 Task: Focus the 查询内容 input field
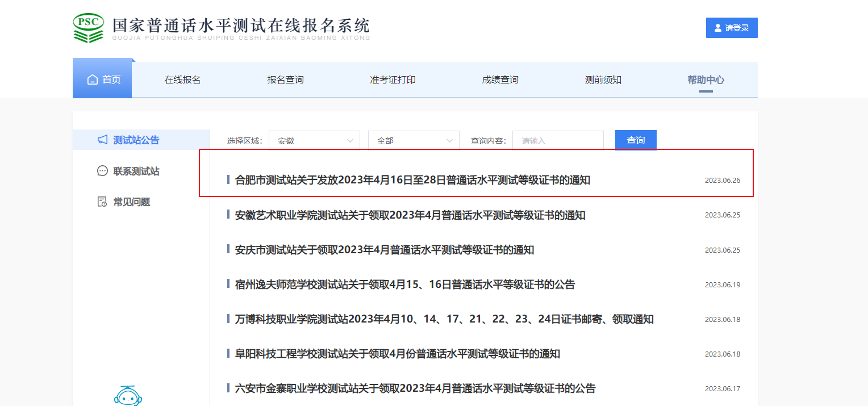pyautogui.click(x=558, y=141)
